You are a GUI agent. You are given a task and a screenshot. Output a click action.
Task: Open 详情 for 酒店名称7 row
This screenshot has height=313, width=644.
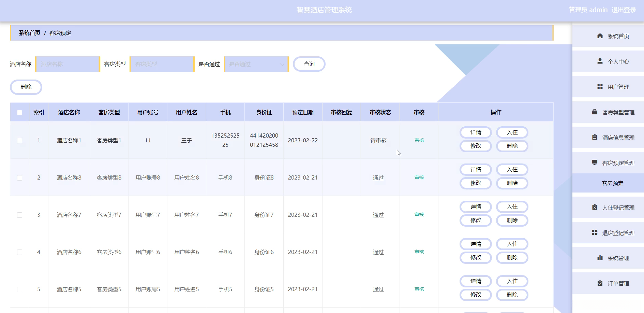pos(476,207)
